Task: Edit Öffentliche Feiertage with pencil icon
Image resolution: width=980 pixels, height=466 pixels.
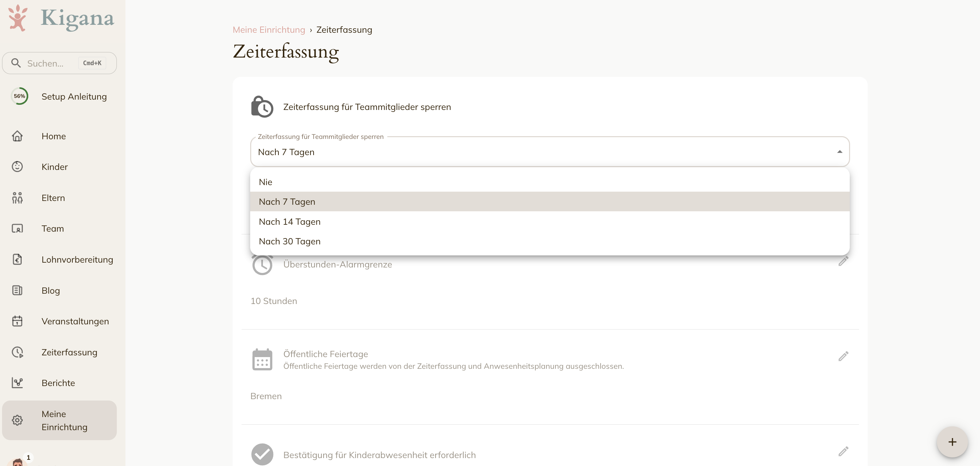Action: tap(843, 356)
